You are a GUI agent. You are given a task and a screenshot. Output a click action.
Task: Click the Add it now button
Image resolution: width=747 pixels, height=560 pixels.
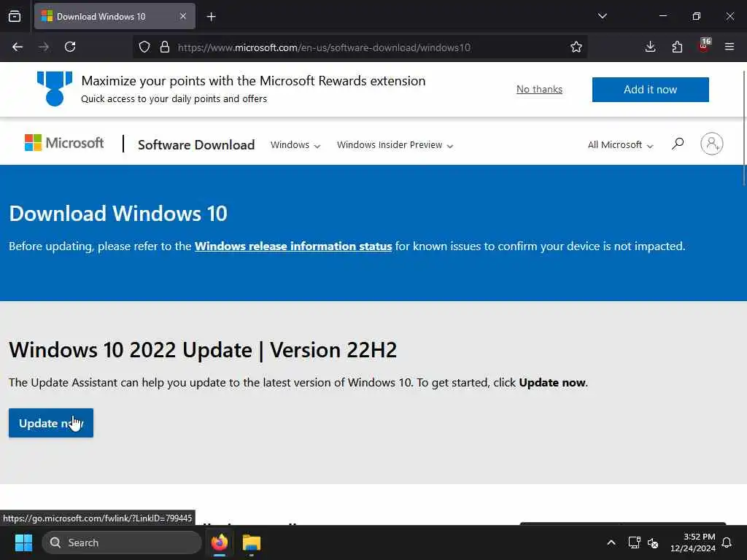650,90
